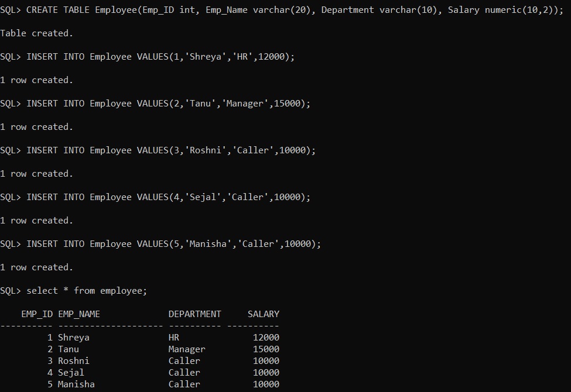Click '1 row created.' after Manisha insert
The image size is (571, 392).
tap(36, 267)
